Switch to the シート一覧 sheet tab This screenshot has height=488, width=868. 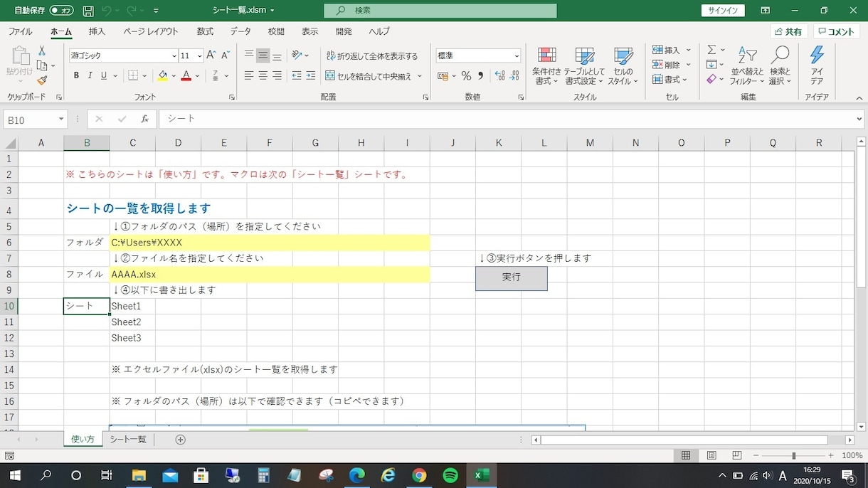click(128, 440)
